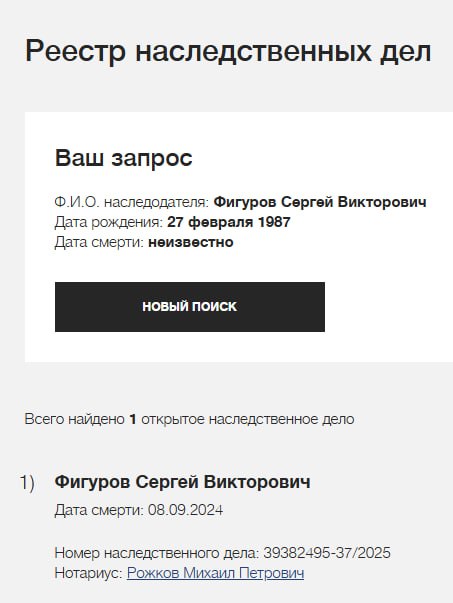The image size is (453, 603).
Task: Click the Ф.И.О. наследодателя label
Action: tap(131, 202)
